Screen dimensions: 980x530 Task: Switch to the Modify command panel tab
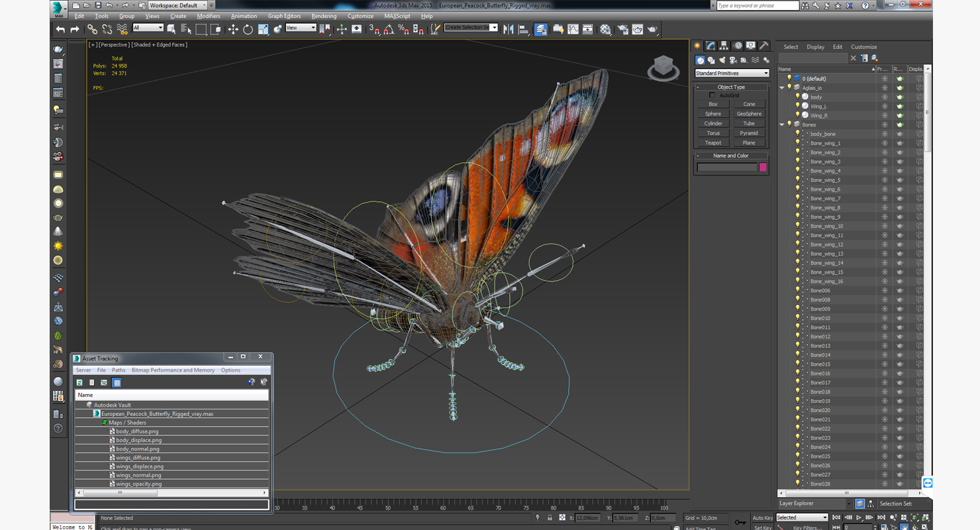coord(710,46)
